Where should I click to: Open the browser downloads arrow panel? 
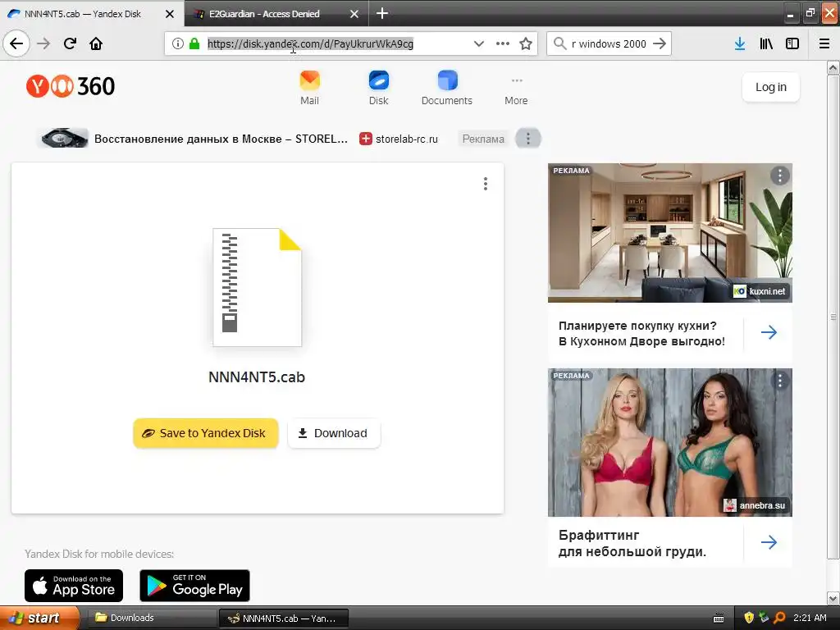[740, 43]
